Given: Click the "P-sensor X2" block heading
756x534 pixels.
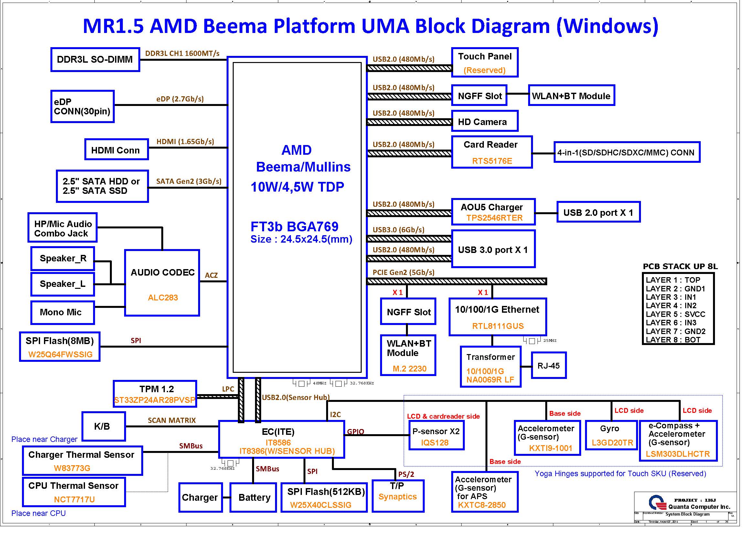Looking at the screenshot, I should click(436, 431).
